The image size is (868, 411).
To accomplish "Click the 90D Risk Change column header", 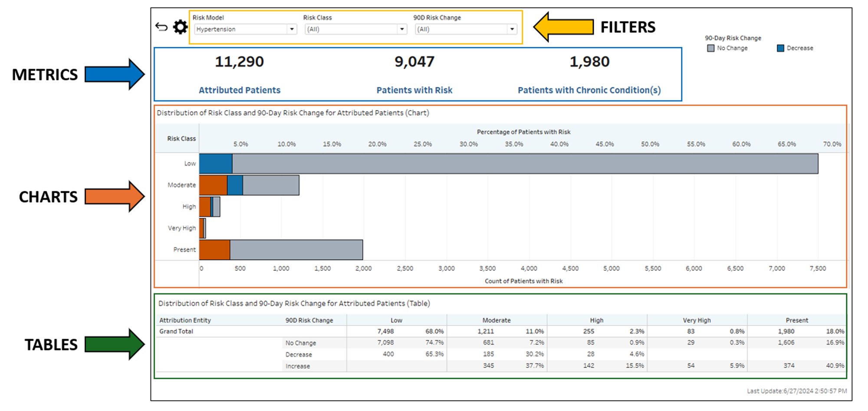I will 309,320.
